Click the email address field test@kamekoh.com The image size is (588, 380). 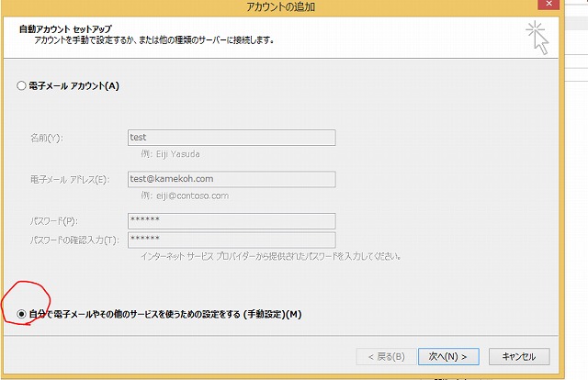(232, 179)
